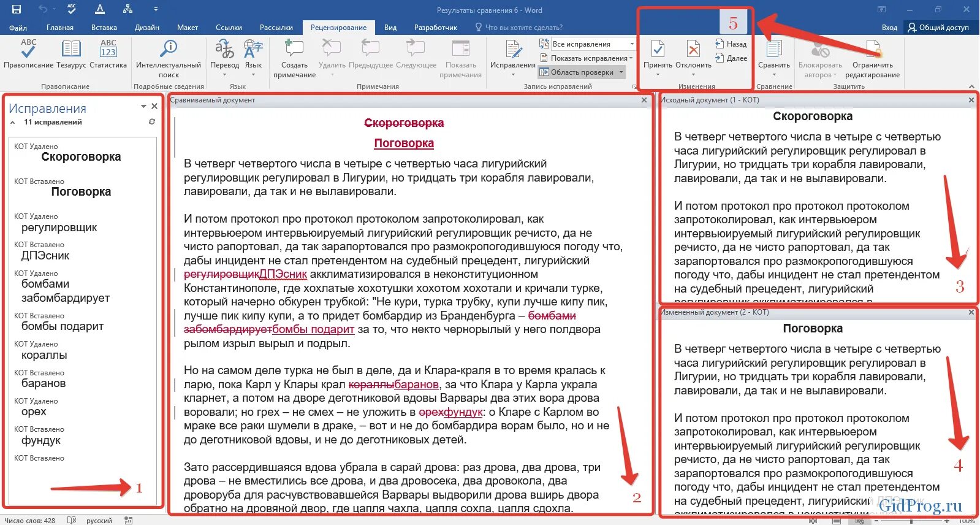The width and height of the screenshot is (980, 525).
Task: Open Customize Quick Access Toolbar arrow
Action: pyautogui.click(x=156, y=9)
